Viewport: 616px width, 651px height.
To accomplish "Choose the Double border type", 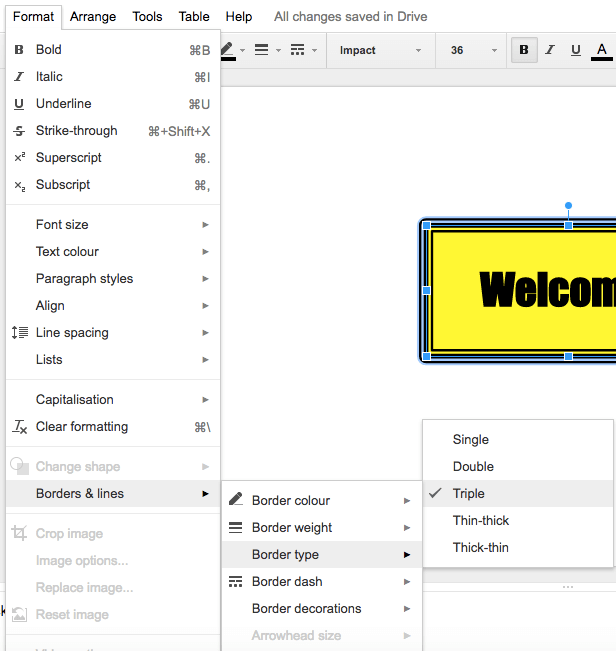I will click(473, 466).
